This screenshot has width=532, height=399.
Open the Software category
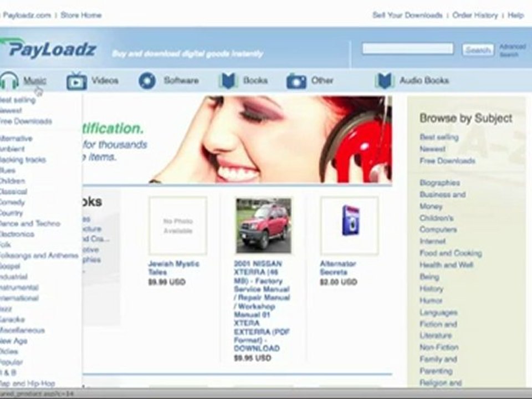coord(181,80)
